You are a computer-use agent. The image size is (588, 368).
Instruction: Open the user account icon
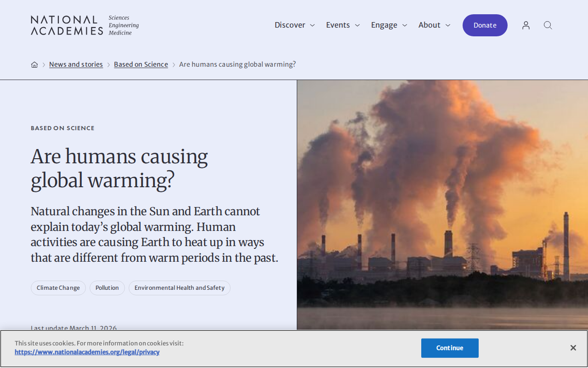[x=526, y=25]
